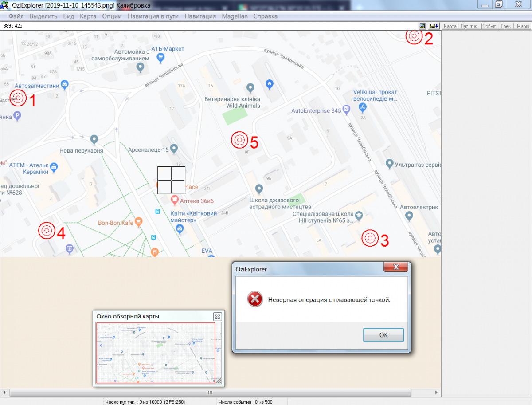
Task: Click horizontal scrollbar left arrow
Action: [4, 393]
